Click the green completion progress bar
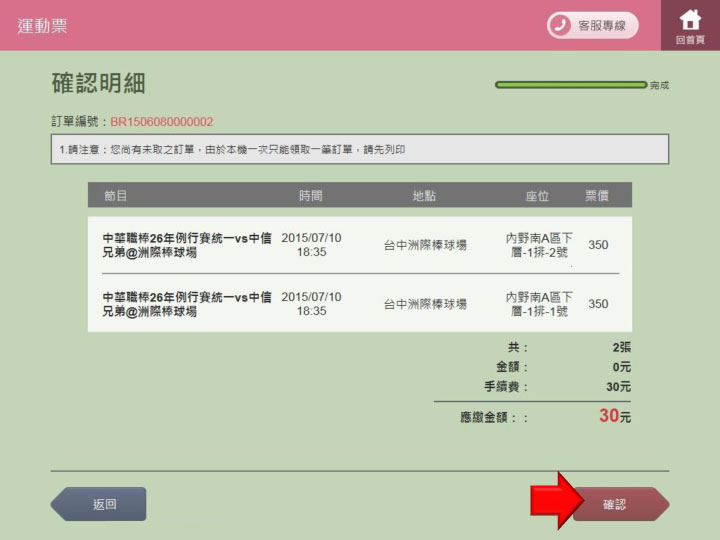Viewport: 720px width, 540px height. [571, 84]
